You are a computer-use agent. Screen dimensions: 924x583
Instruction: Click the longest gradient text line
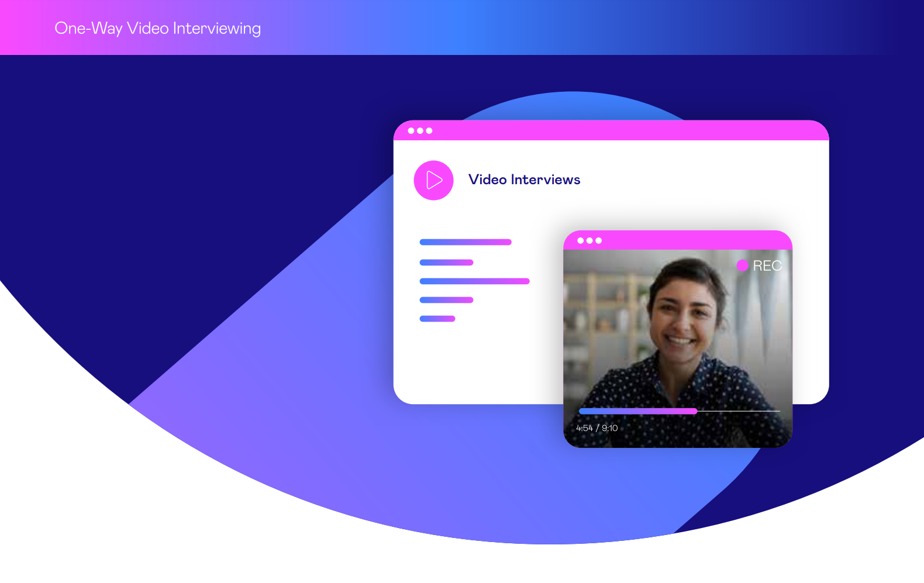click(x=474, y=281)
